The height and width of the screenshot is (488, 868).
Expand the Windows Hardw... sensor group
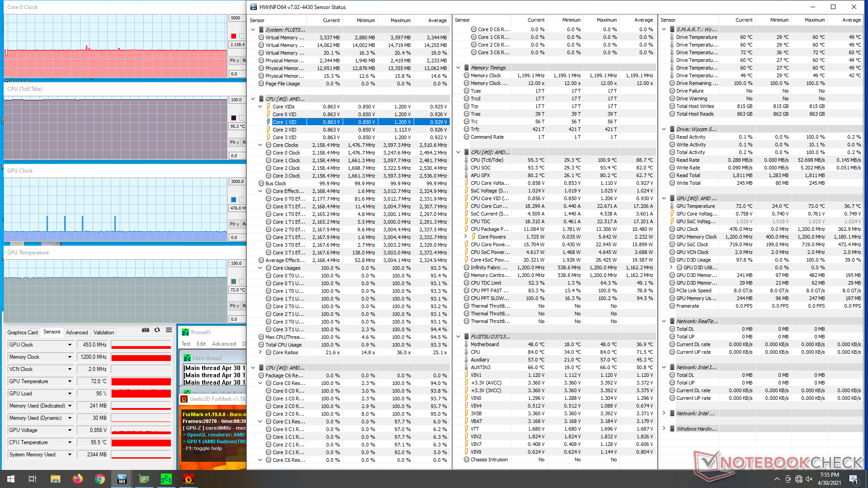click(x=664, y=429)
